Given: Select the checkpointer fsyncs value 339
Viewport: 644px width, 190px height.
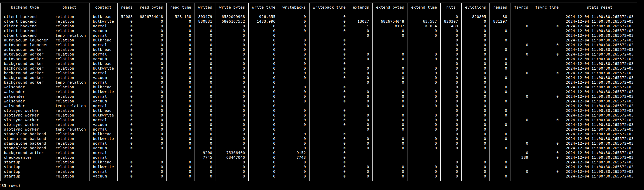Looking at the screenshot, I should (x=525, y=157).
